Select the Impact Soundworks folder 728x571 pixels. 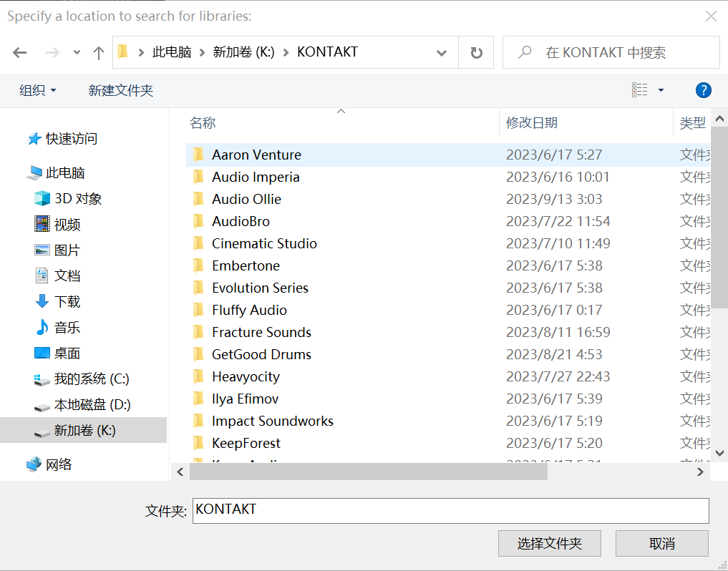[273, 421]
